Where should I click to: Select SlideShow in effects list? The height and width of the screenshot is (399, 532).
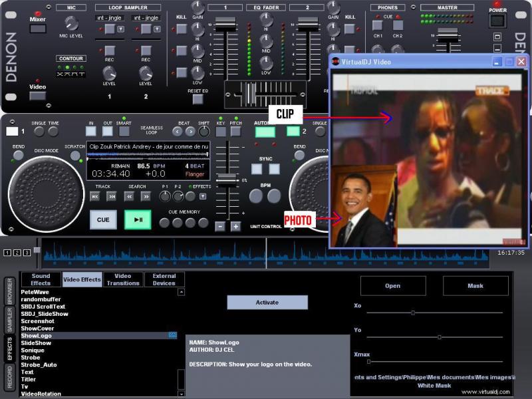[36, 343]
